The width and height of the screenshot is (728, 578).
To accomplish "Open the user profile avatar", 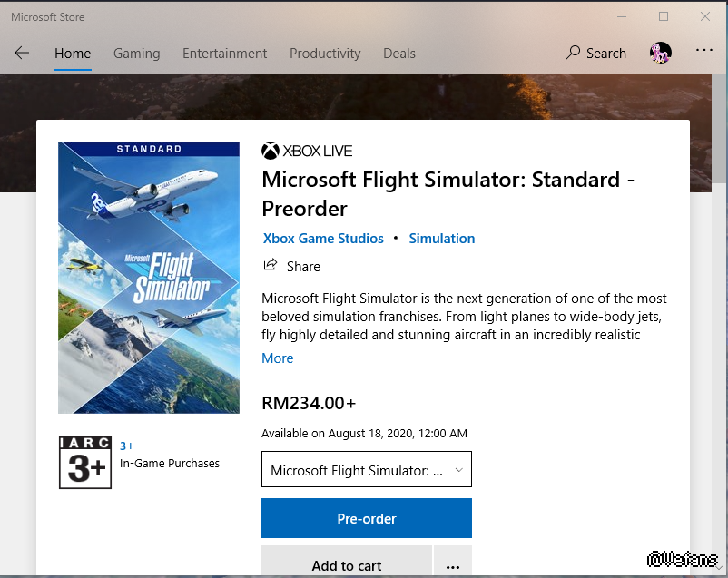I will coord(660,53).
